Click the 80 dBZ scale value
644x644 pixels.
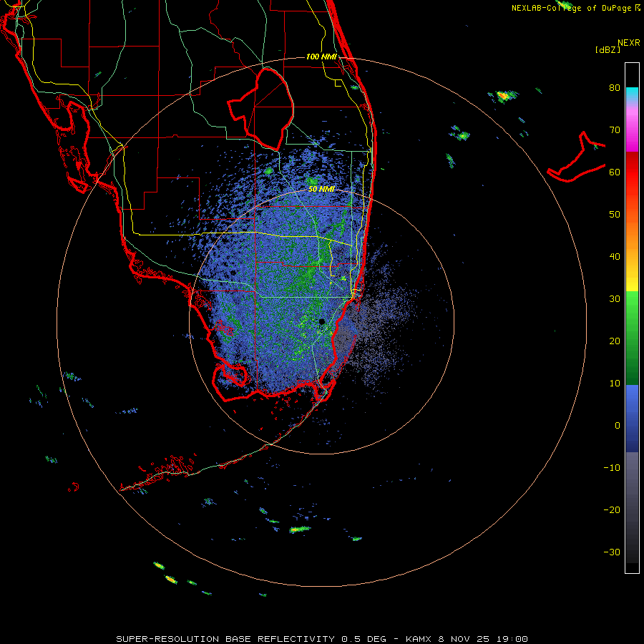coord(615,87)
